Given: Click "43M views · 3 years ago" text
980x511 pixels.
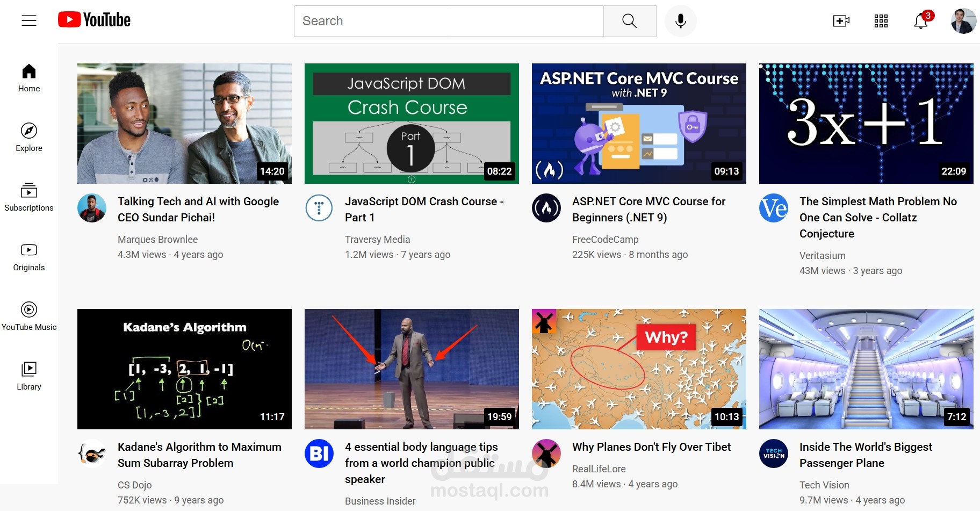Looking at the screenshot, I should 851,271.
